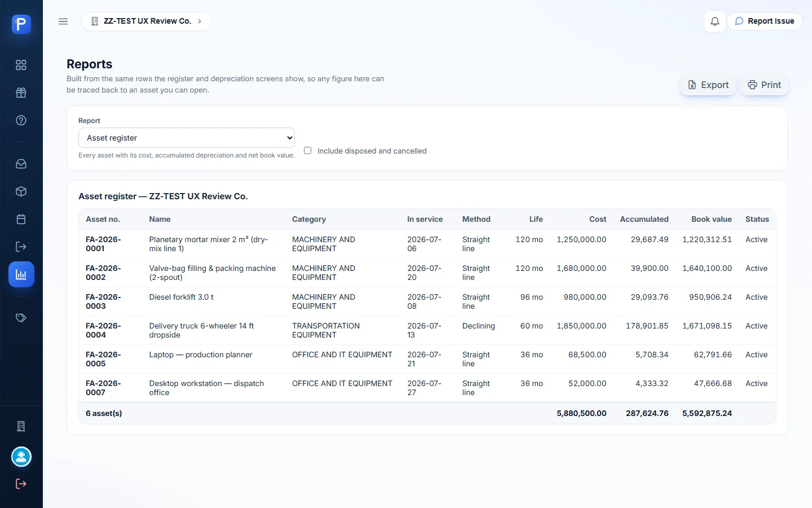Select the highlighted bar-chart reports icon
812x508 pixels.
pos(21,274)
